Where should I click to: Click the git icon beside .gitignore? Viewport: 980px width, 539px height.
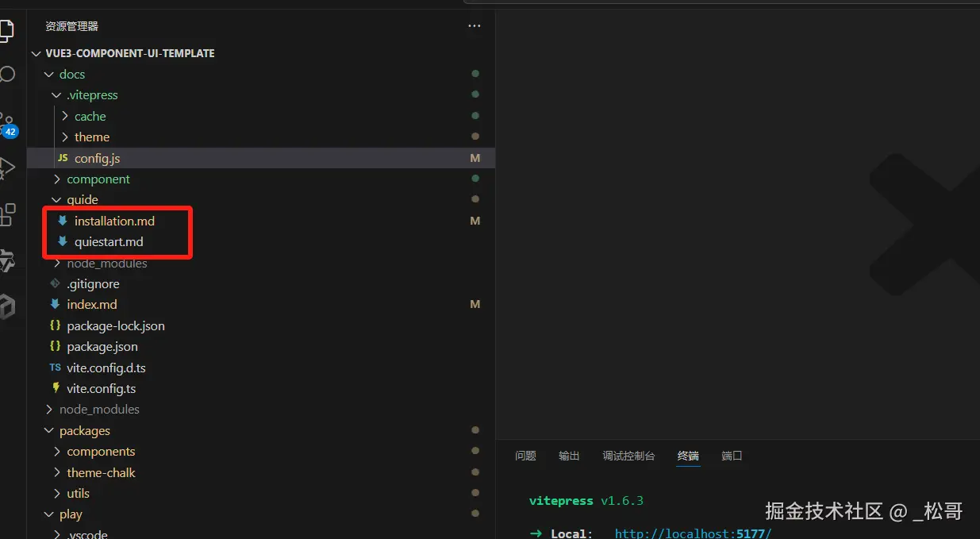click(x=55, y=283)
